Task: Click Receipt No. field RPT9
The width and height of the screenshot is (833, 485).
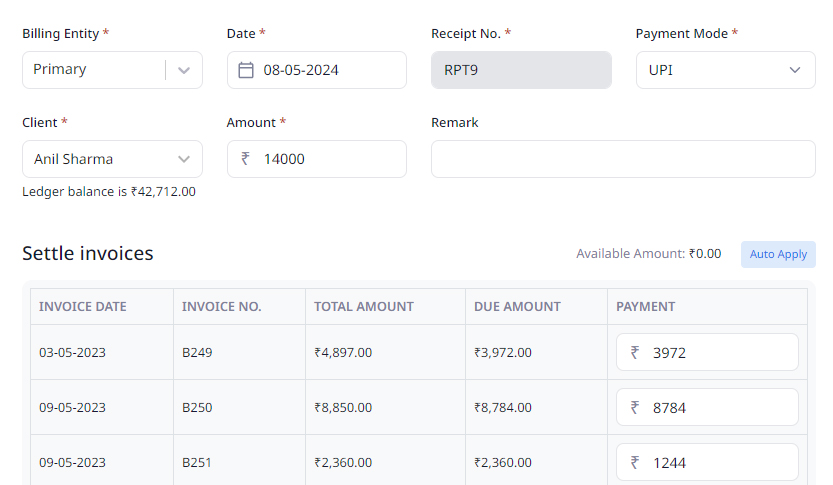Action: [521, 70]
